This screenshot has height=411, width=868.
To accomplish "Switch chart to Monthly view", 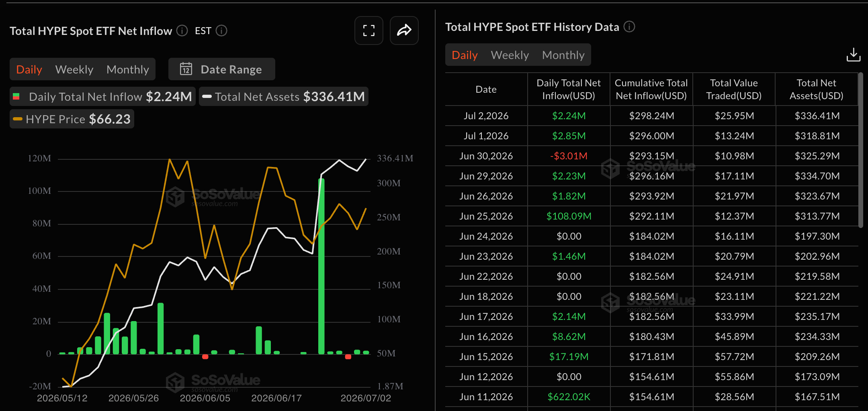I will pyautogui.click(x=128, y=69).
